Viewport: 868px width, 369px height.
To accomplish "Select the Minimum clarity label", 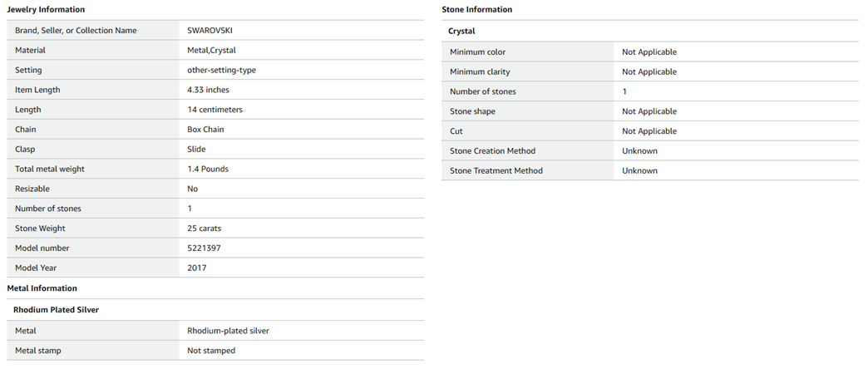I will [481, 72].
